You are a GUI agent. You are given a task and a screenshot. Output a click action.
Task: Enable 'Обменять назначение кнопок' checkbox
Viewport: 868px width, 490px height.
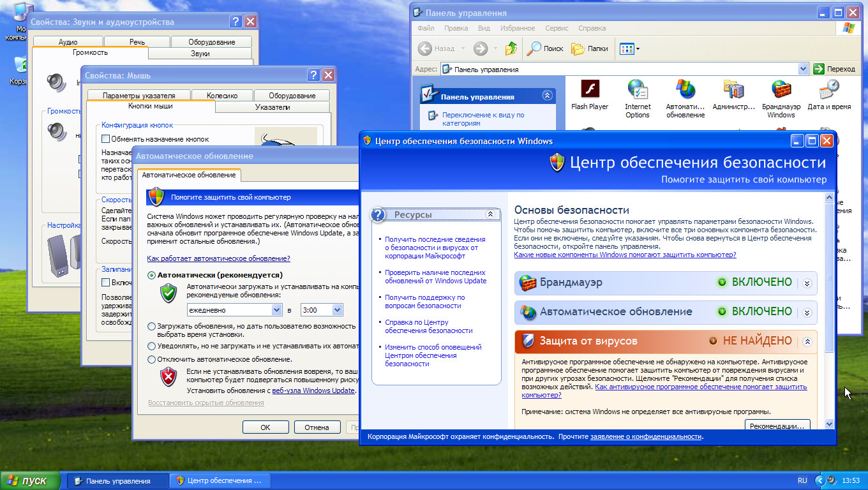106,139
